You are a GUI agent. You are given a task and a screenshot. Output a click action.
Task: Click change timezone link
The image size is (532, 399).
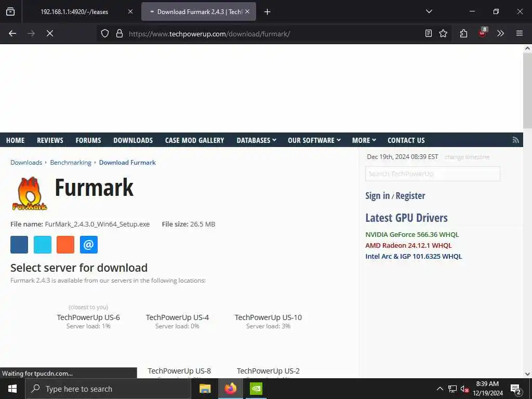coord(467,157)
